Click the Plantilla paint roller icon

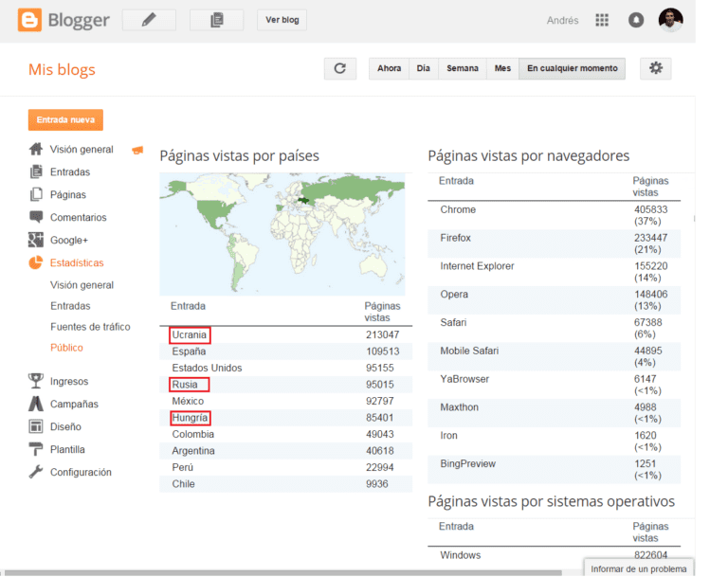36,449
